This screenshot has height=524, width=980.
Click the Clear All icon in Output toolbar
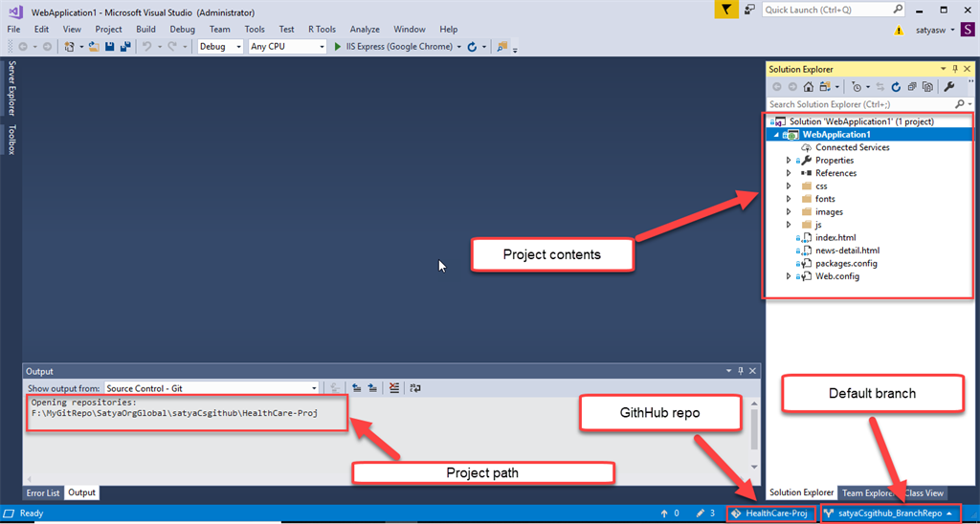point(393,388)
